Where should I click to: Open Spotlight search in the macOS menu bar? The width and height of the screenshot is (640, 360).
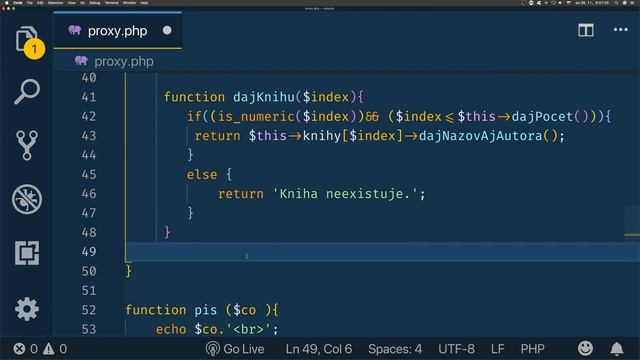pyautogui.click(x=616, y=3)
